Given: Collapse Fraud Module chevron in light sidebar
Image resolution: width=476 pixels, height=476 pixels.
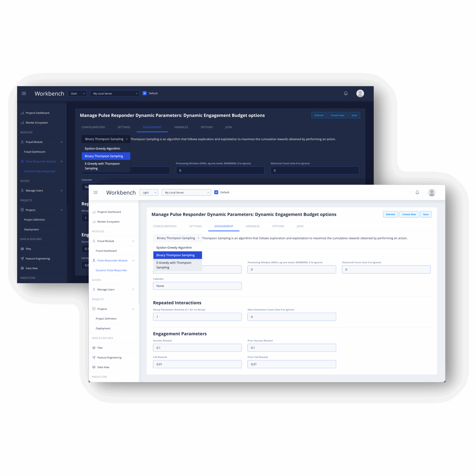Looking at the screenshot, I should (x=133, y=241).
